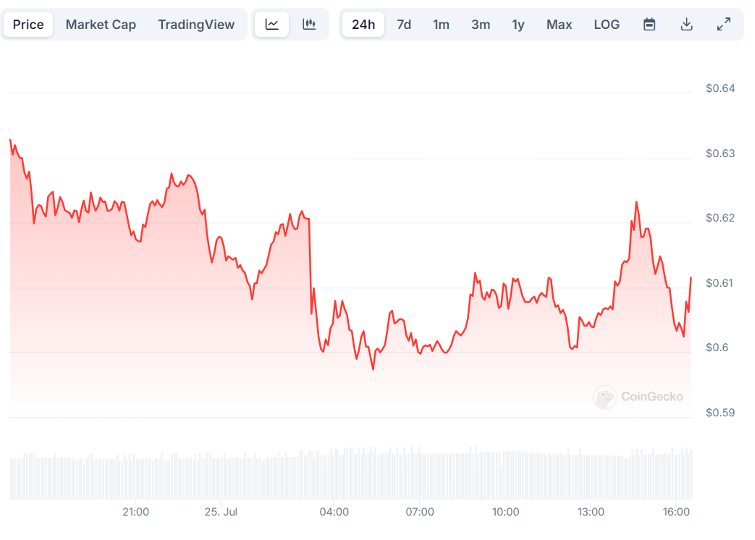Download the chart data

click(x=686, y=24)
